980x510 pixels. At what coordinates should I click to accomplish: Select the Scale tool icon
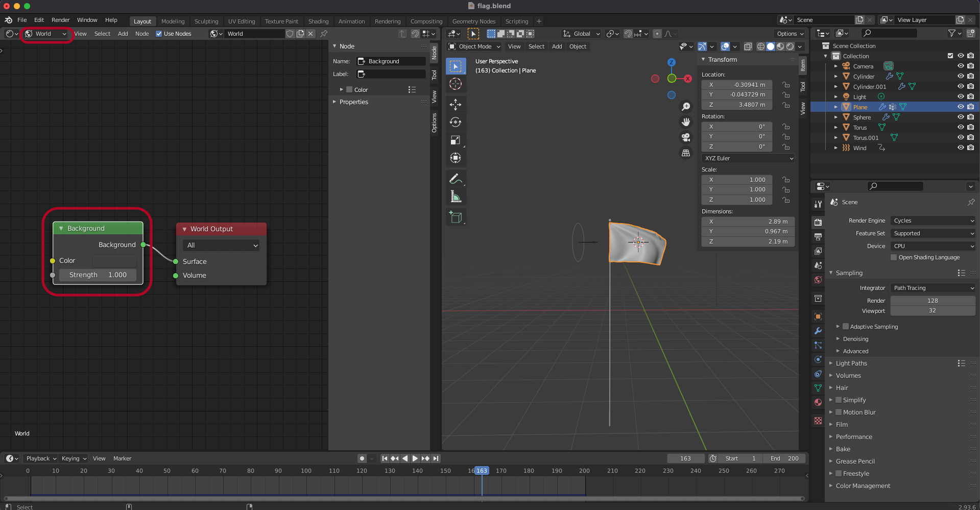455,140
